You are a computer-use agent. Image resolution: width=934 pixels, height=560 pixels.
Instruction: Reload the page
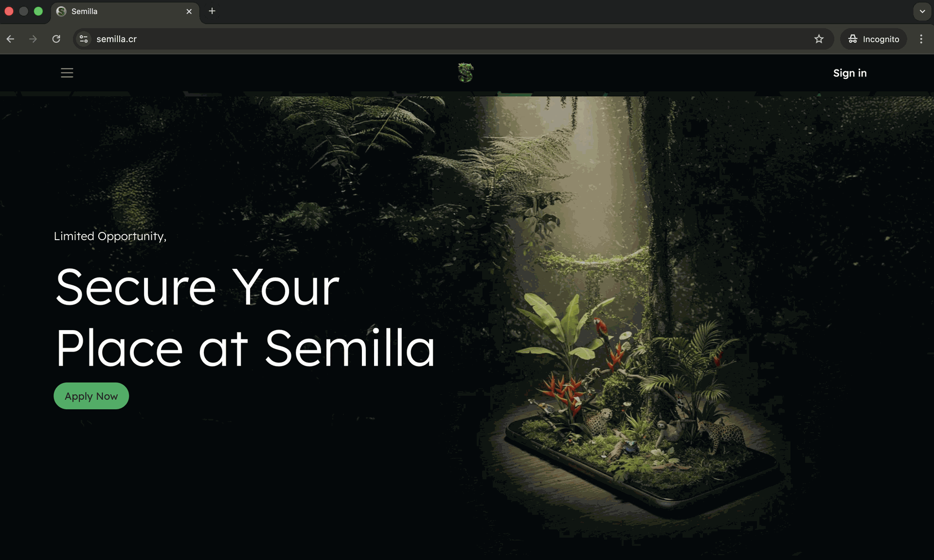coord(56,39)
